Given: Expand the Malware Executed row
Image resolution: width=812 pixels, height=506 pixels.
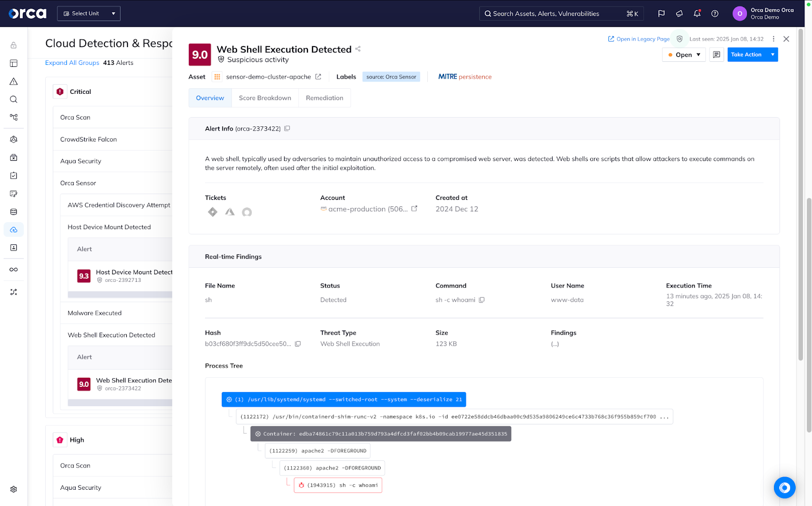Looking at the screenshot, I should coord(117,313).
